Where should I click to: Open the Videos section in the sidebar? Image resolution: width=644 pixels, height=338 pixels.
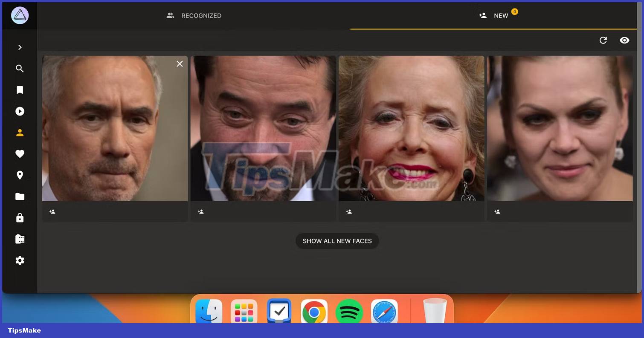(x=20, y=111)
